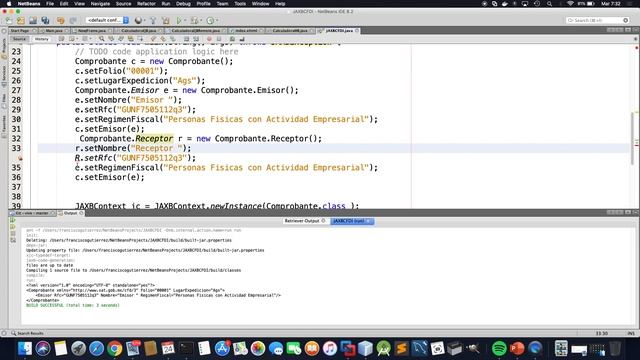Click the browser globe icon in toolbar
Image resolution: width=640 pixels, height=360 pixels.
pyautogui.click(x=138, y=20)
